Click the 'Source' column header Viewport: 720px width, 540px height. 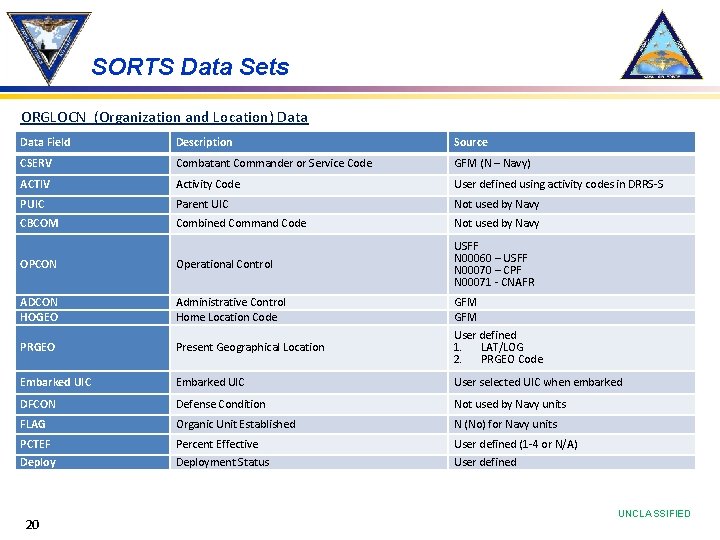(572, 142)
